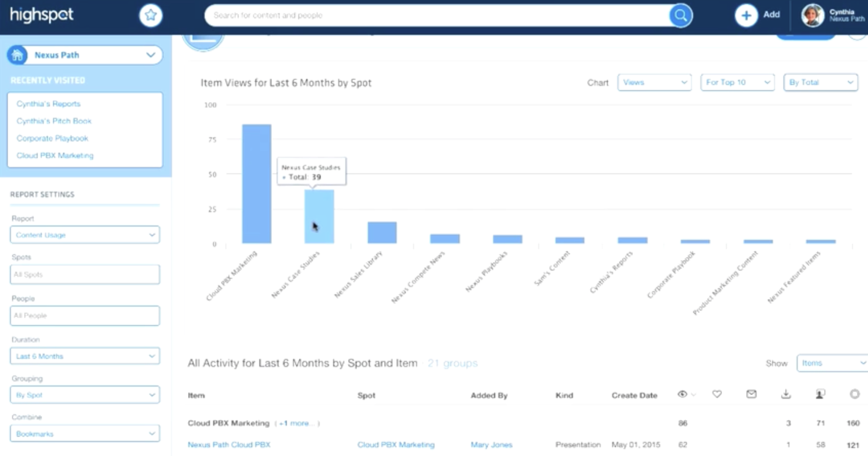
Task: Click the plus Add icon
Action: tap(746, 15)
